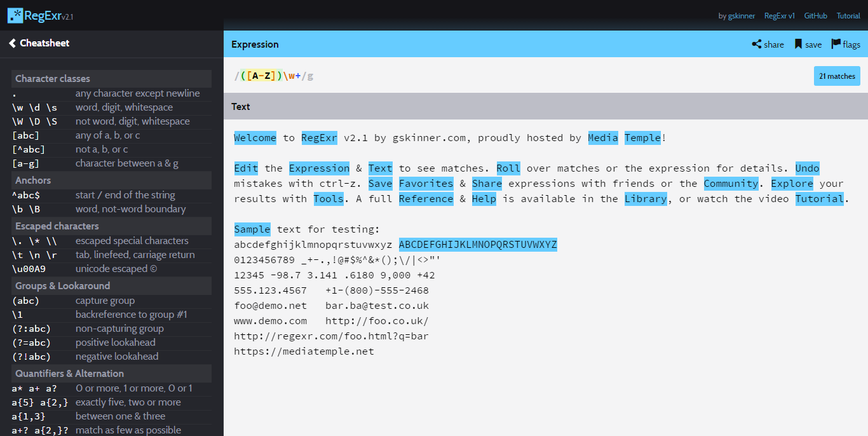Image resolution: width=868 pixels, height=436 pixels.
Task: Open the flags menu
Action: click(x=846, y=44)
